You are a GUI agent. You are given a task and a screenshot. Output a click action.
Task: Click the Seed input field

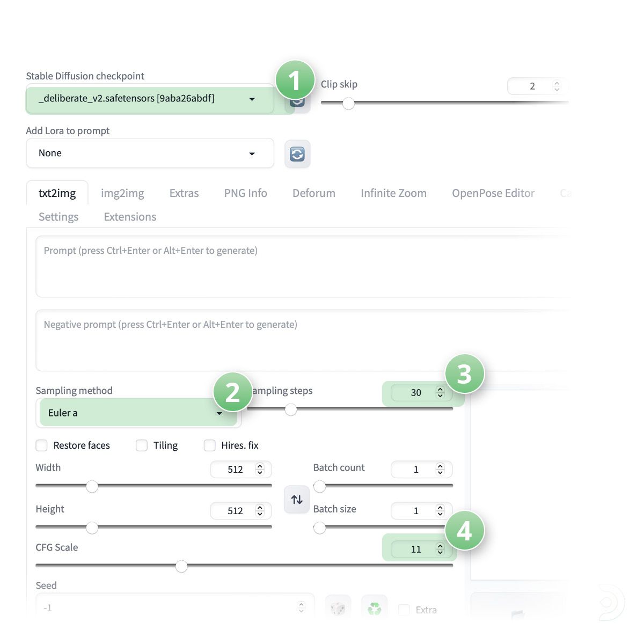pos(175,608)
